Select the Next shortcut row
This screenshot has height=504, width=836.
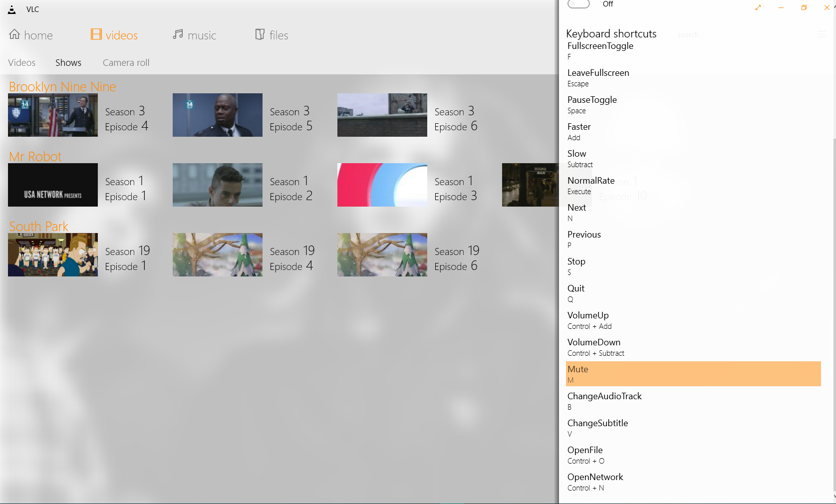coord(693,212)
